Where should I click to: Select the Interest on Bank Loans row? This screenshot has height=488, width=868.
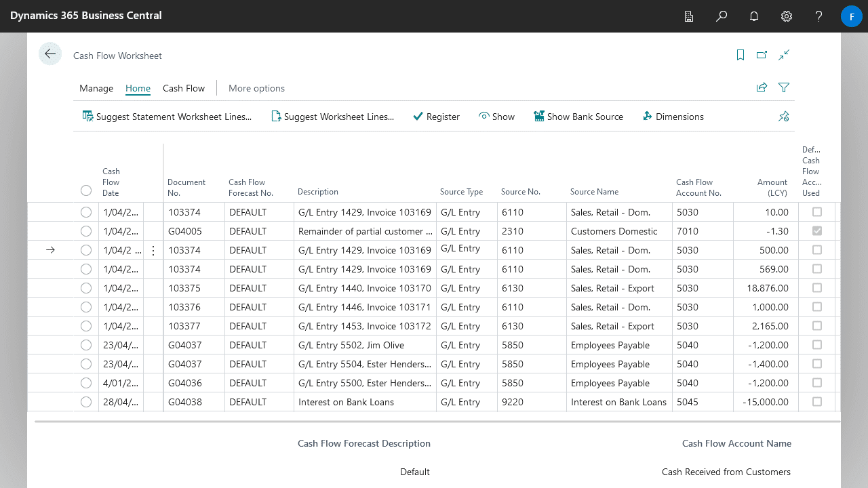click(x=85, y=402)
